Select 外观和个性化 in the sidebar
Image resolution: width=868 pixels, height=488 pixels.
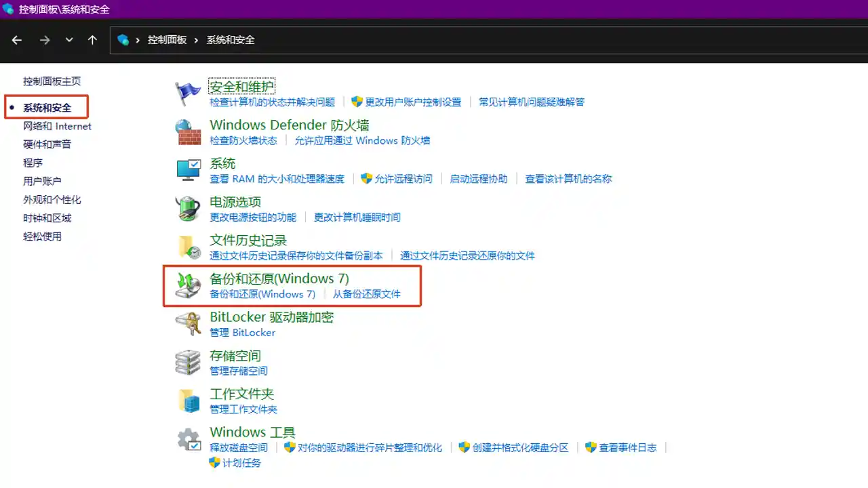click(x=52, y=200)
